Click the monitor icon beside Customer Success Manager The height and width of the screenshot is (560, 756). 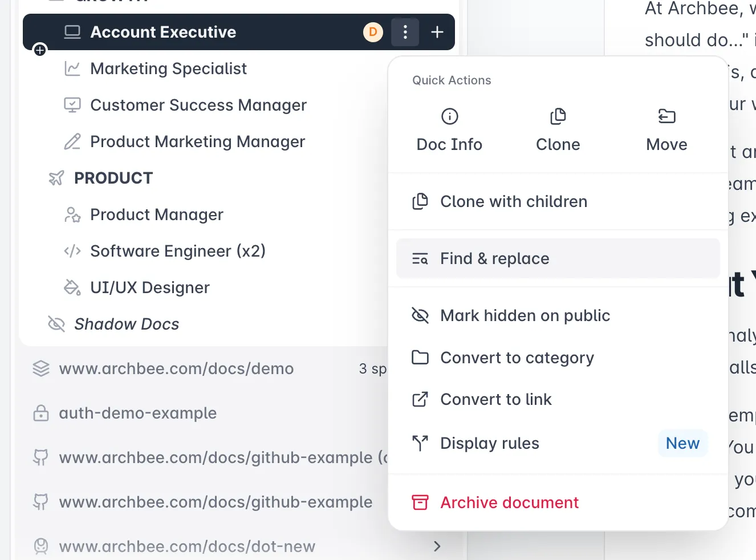pyautogui.click(x=72, y=105)
